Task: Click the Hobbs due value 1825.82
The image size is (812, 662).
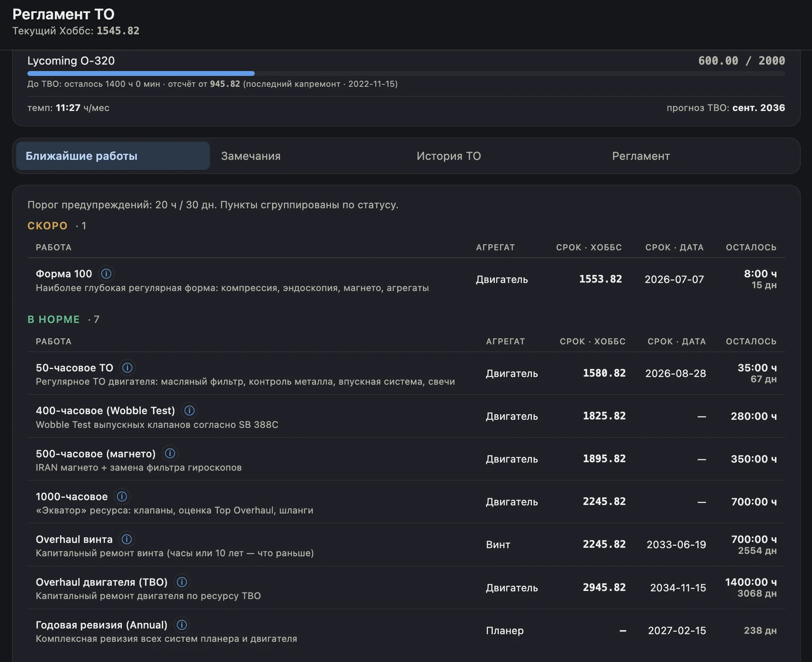Action: tap(604, 416)
